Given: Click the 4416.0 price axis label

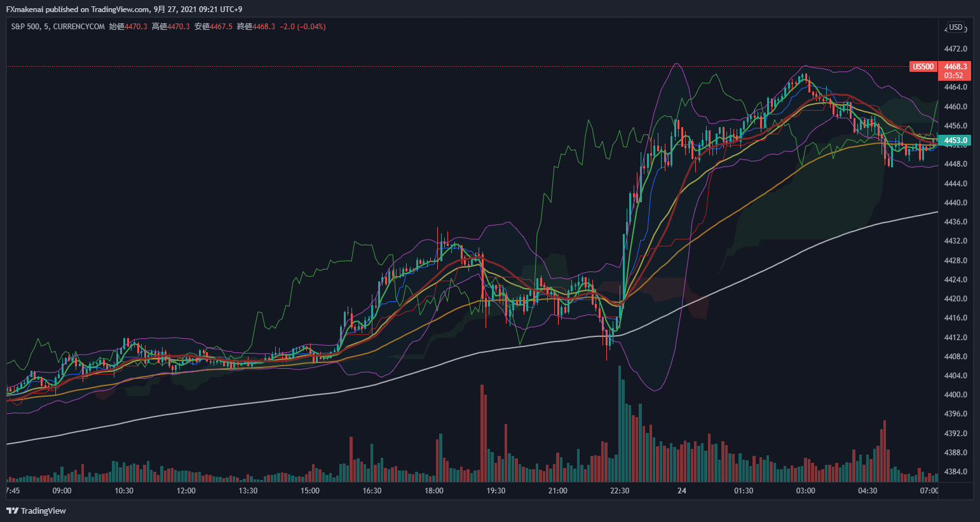Looking at the screenshot, I should 956,318.
